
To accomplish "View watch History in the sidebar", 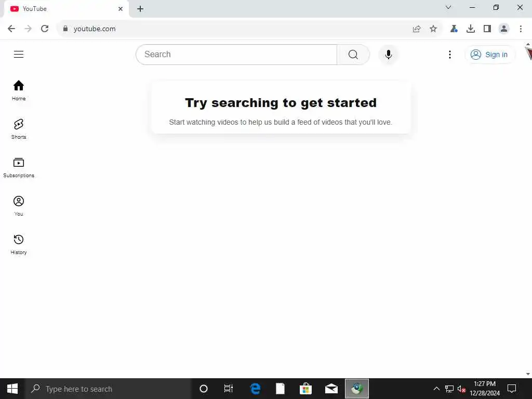I will pyautogui.click(x=19, y=244).
